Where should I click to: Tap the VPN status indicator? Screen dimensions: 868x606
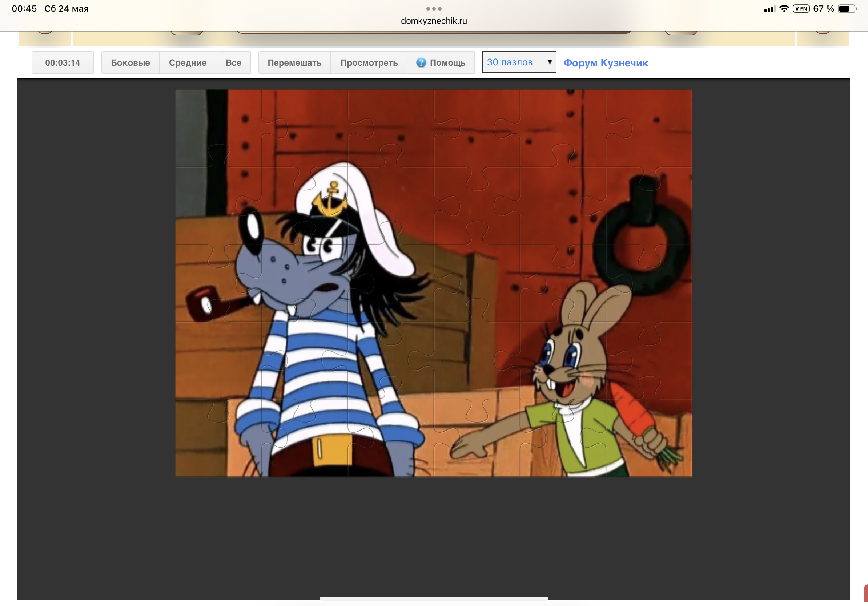(801, 9)
